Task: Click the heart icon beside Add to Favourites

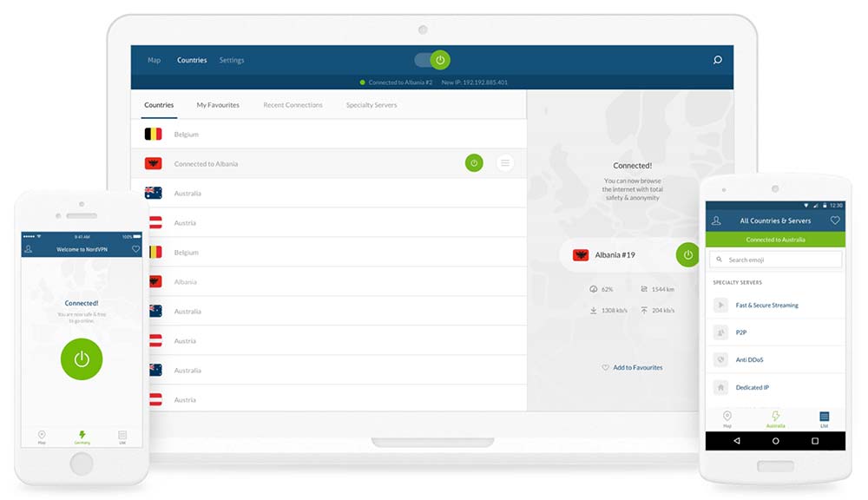Action: (x=605, y=368)
